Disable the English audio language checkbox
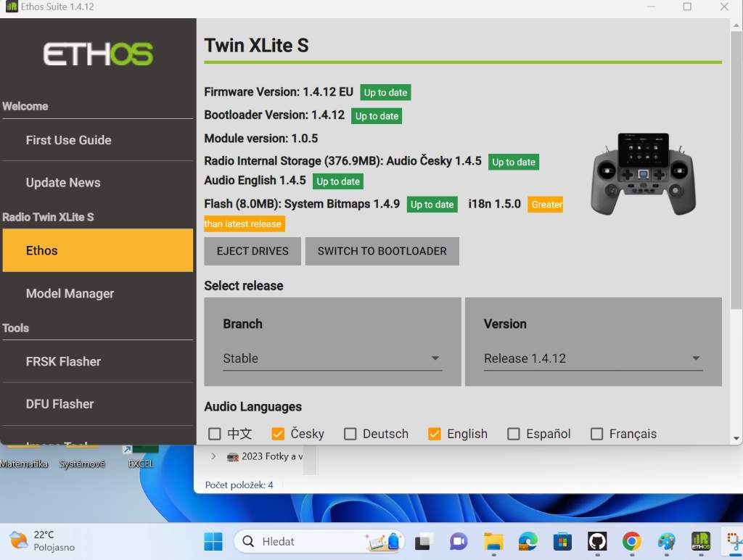This screenshot has width=743, height=560. click(x=435, y=434)
